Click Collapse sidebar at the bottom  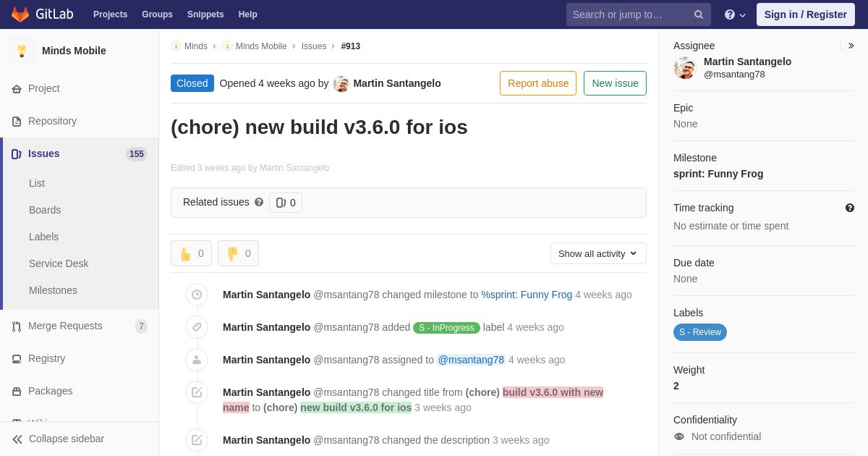80,439
